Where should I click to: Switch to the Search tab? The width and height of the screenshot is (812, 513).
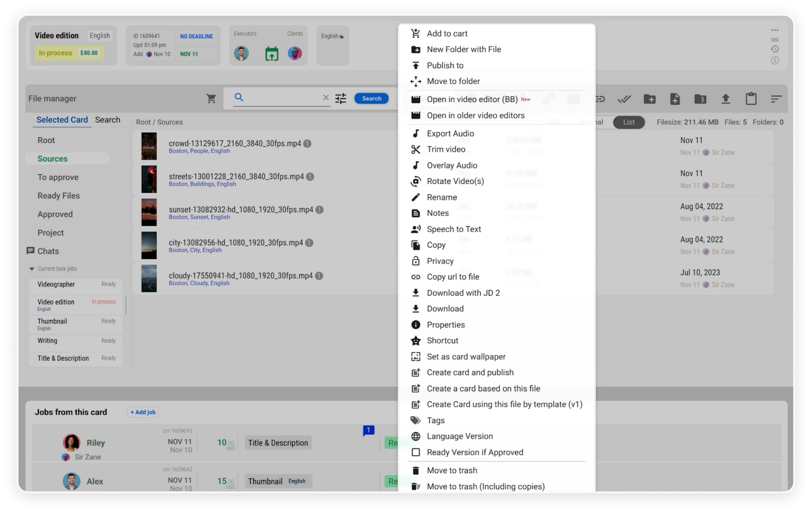click(x=108, y=120)
